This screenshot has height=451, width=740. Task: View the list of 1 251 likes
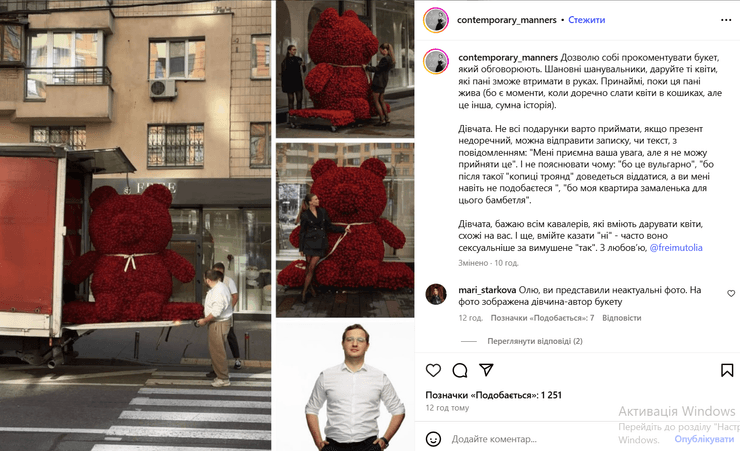494,395
